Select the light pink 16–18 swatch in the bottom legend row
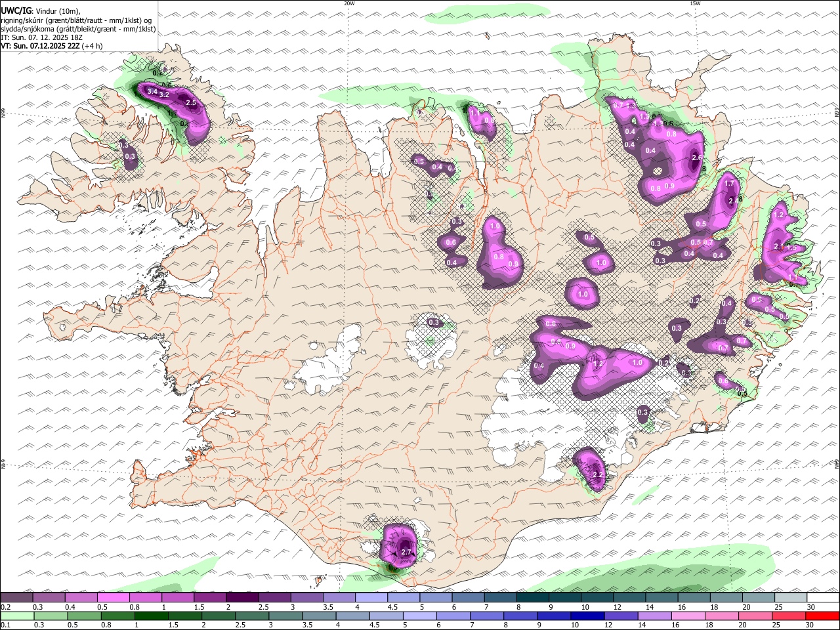Viewport: 840px width, 630px height. (x=688, y=616)
